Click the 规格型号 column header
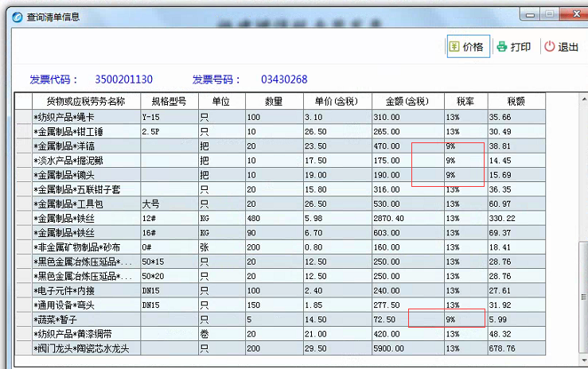 tap(168, 101)
